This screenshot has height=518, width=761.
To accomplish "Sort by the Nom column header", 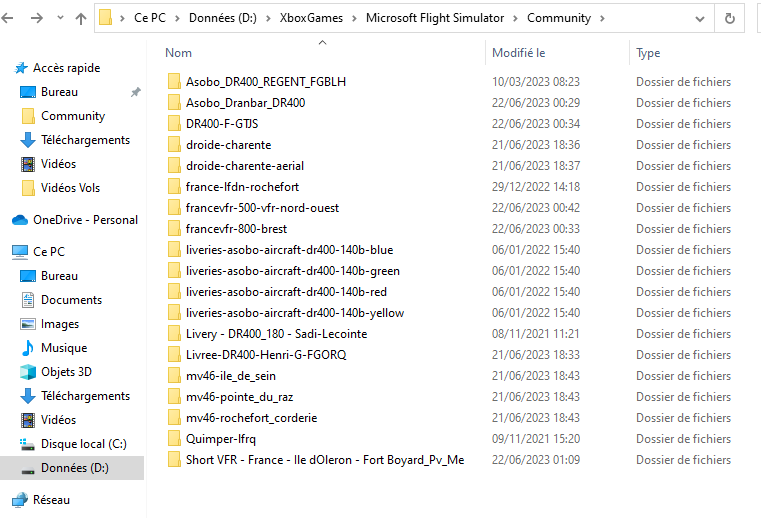I will [179, 52].
